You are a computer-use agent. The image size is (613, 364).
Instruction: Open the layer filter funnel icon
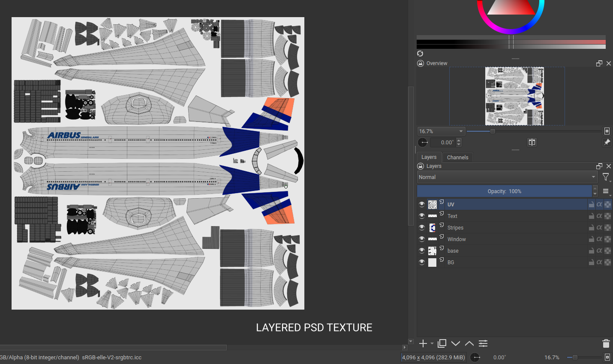click(x=605, y=177)
